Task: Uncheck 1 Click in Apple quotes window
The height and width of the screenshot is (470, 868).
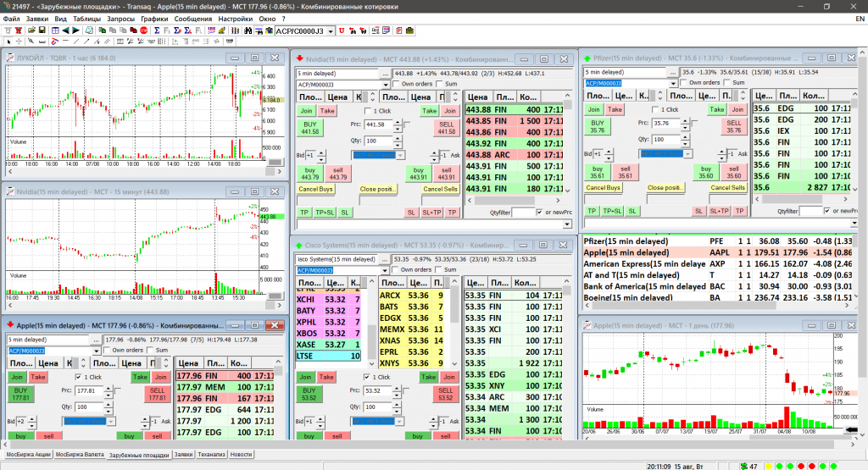Action: [79, 377]
